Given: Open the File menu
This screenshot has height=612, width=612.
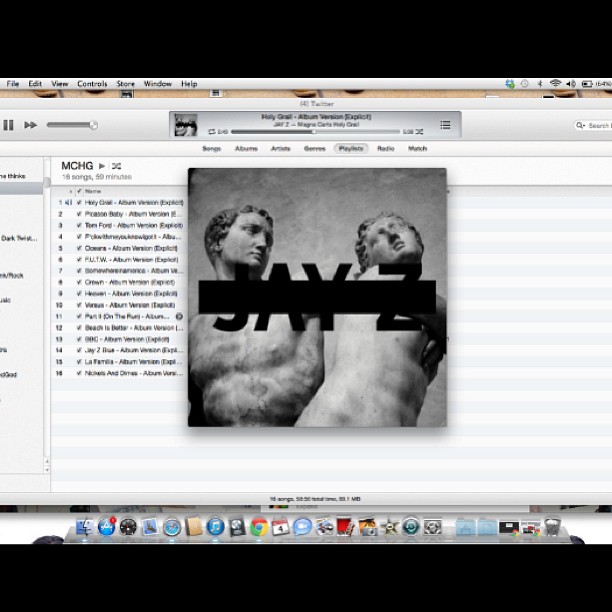Looking at the screenshot, I should point(13,84).
